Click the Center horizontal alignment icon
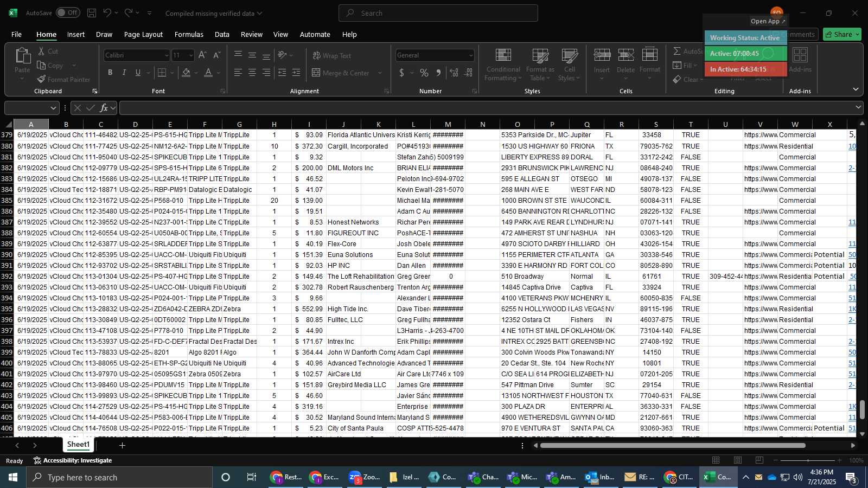The image size is (868, 488). point(252,73)
